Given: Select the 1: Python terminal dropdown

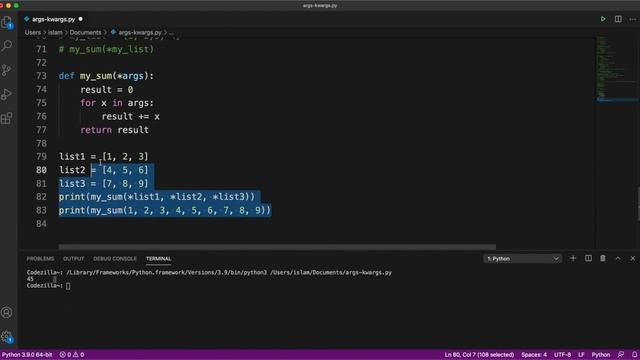Looking at the screenshot, I should click(522, 259).
